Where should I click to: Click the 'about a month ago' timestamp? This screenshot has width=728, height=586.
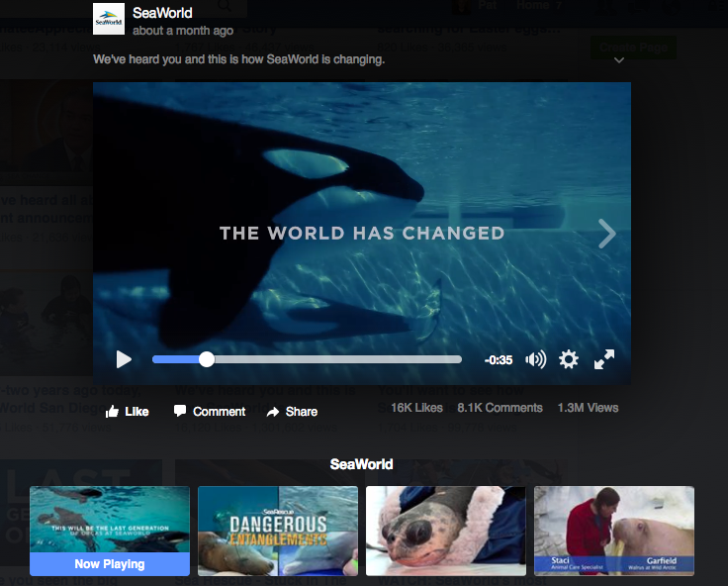[183, 31]
